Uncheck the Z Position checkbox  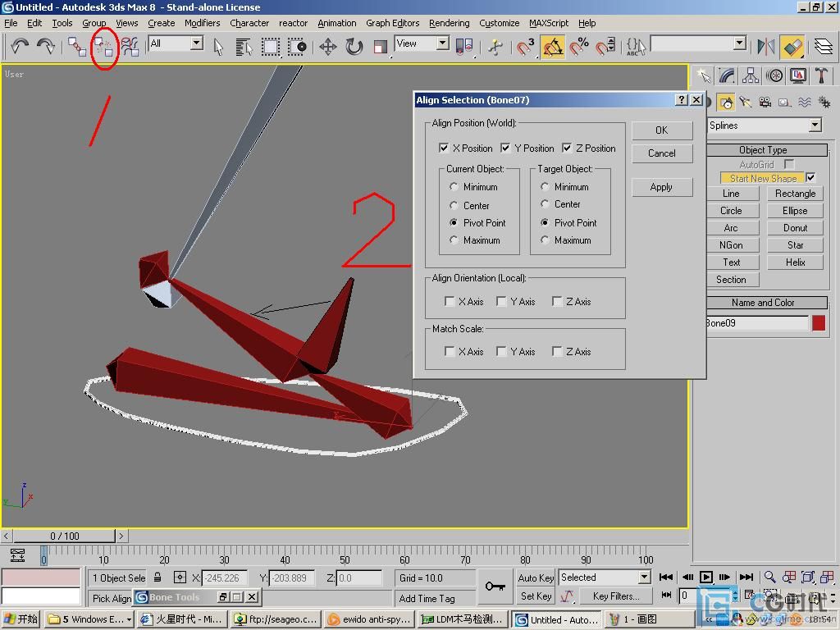[567, 148]
